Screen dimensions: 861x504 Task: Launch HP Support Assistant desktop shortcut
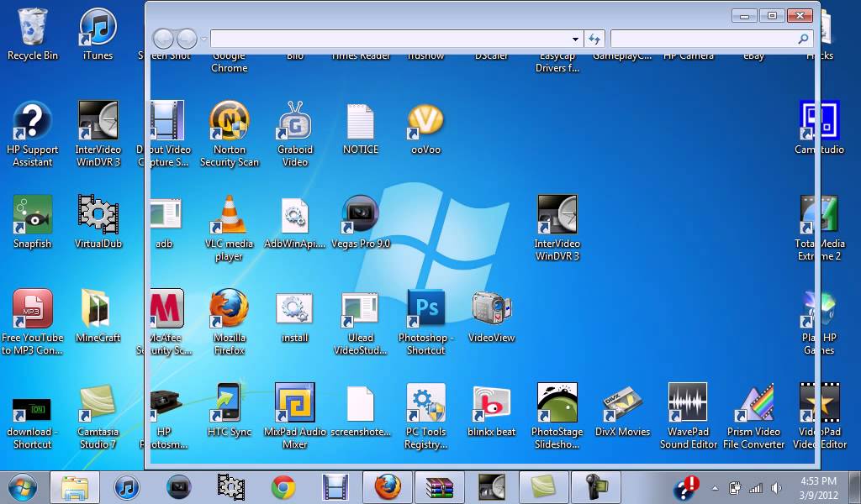coord(33,134)
